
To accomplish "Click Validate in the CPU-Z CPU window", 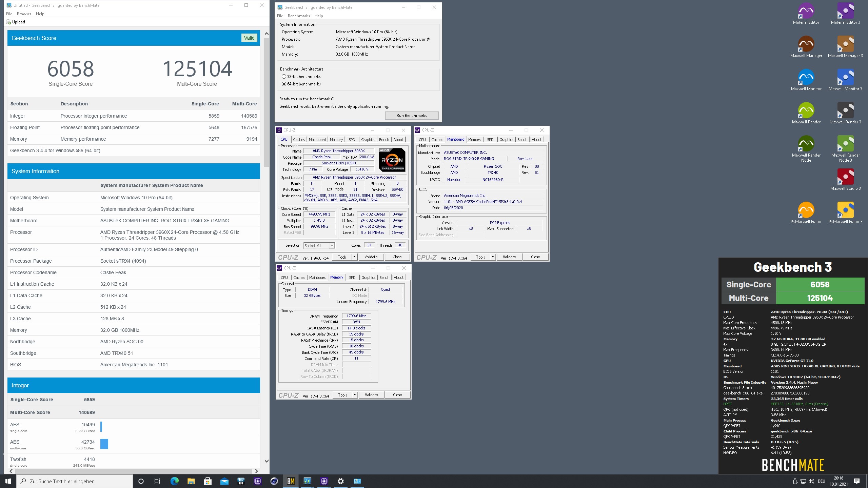I will click(x=371, y=257).
